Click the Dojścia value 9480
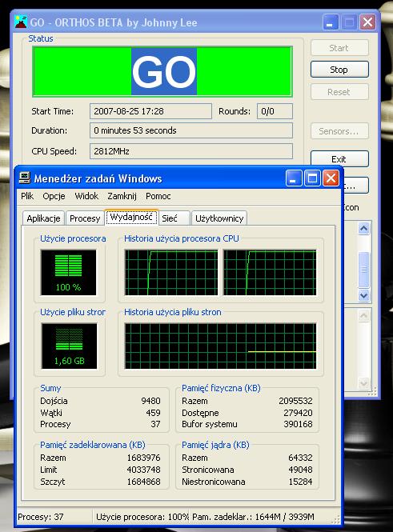 pos(150,401)
